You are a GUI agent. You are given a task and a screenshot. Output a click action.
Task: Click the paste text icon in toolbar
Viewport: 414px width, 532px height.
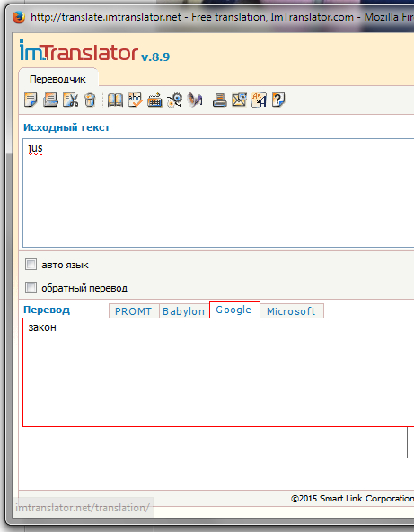50,100
